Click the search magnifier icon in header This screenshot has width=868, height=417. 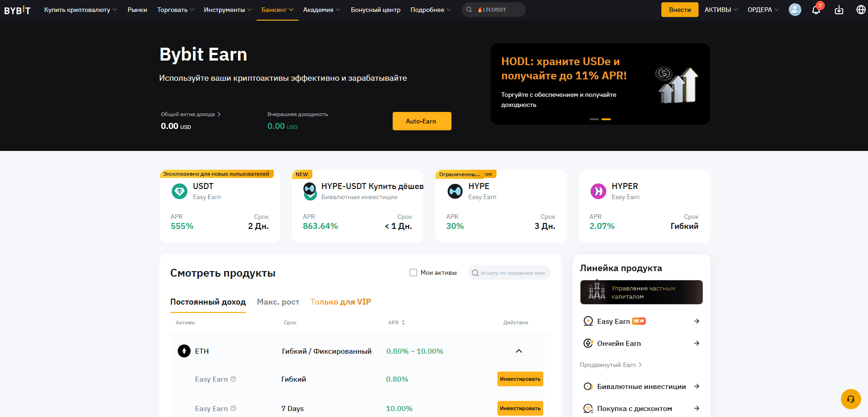coord(469,10)
